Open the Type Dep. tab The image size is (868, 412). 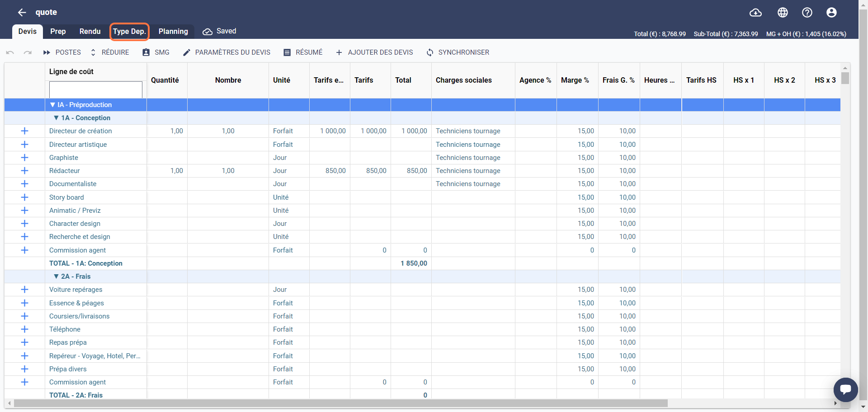tap(129, 32)
